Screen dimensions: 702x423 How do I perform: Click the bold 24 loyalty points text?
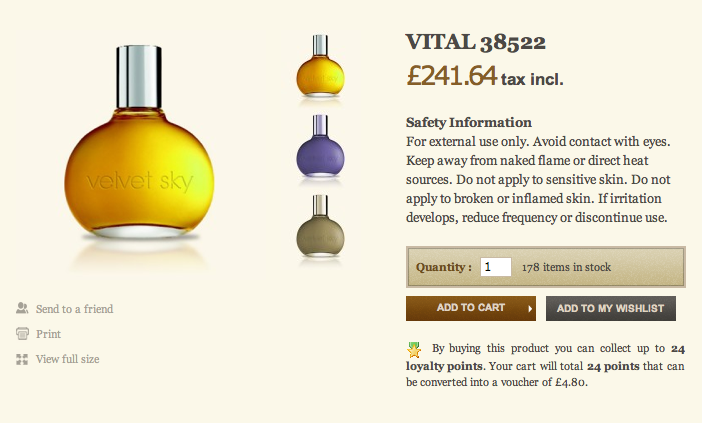(545, 357)
